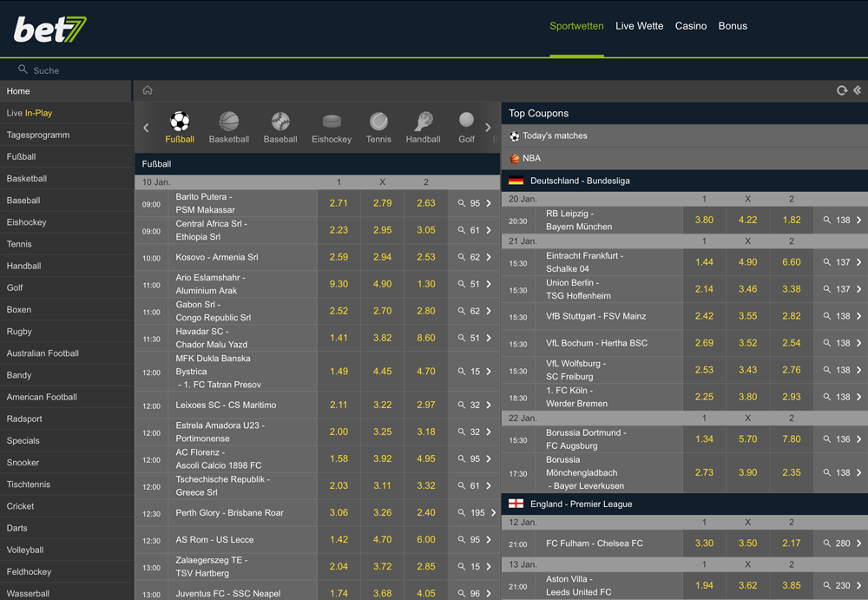Click the England flag icon

(x=516, y=504)
